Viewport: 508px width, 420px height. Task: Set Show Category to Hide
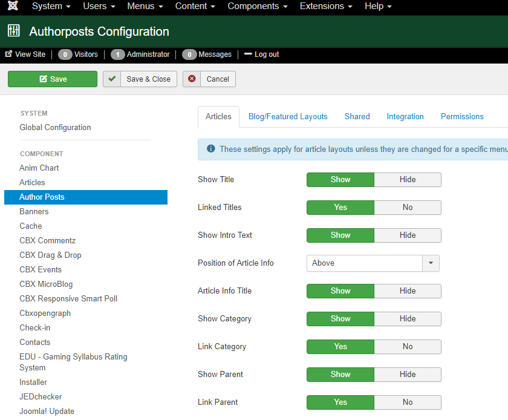coord(408,318)
